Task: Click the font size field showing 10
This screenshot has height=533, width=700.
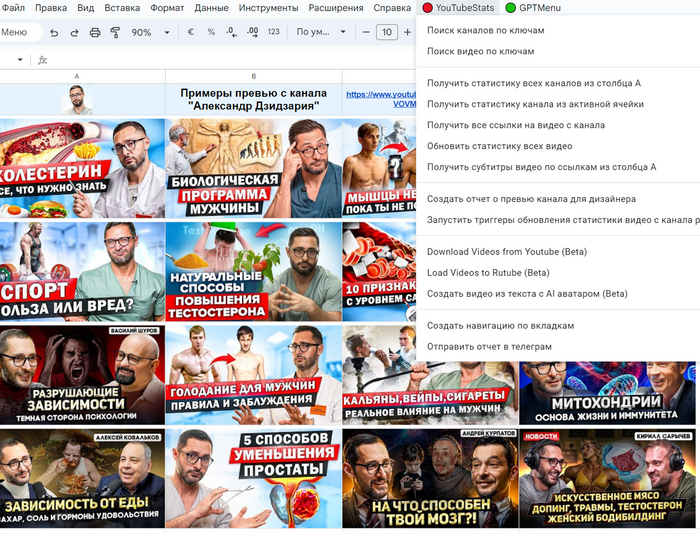Action: tap(387, 32)
